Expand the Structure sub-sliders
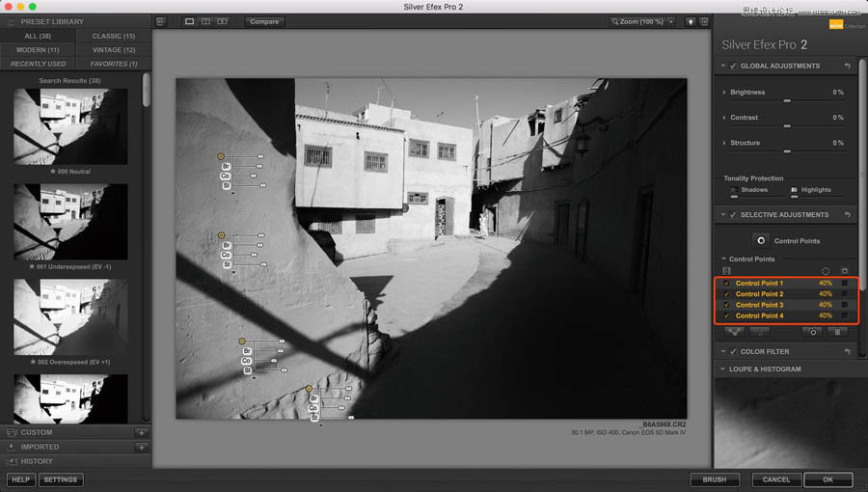Viewport: 868px width, 492px height. coord(724,143)
